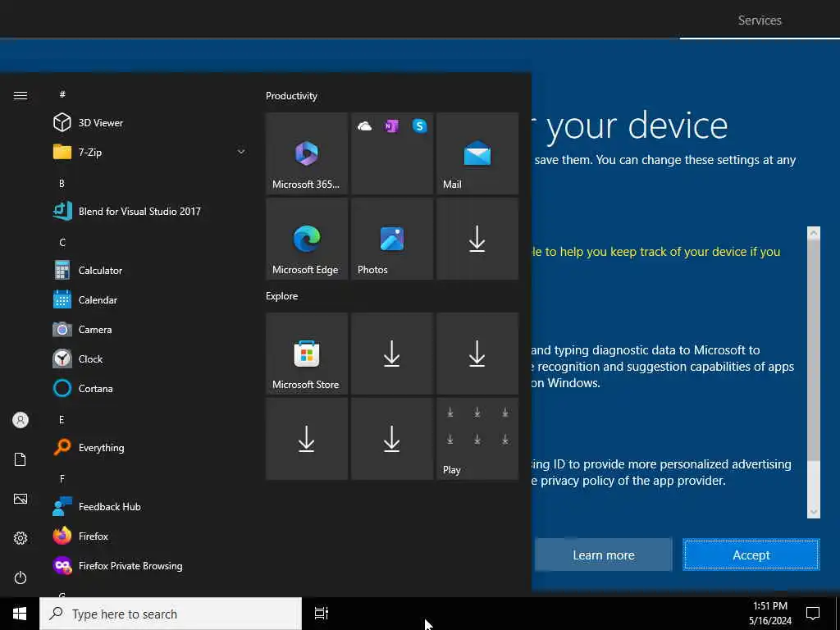Open the Photos tile

click(391, 239)
